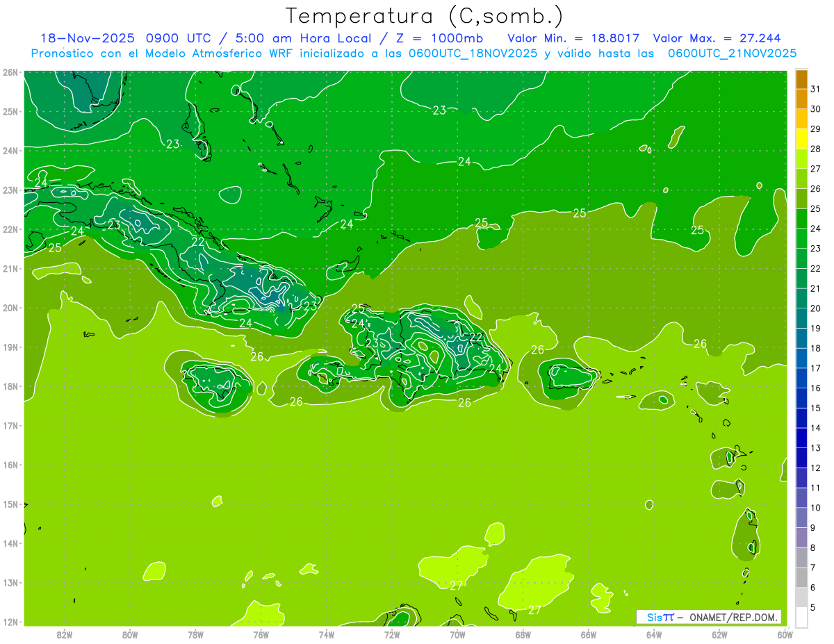Click the latitude label '24N'

pyautogui.click(x=10, y=151)
